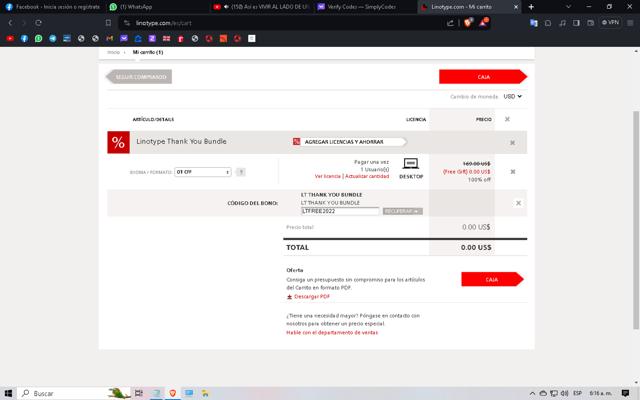Click the taskbar clock
The height and width of the screenshot is (400, 640).
coord(600,393)
